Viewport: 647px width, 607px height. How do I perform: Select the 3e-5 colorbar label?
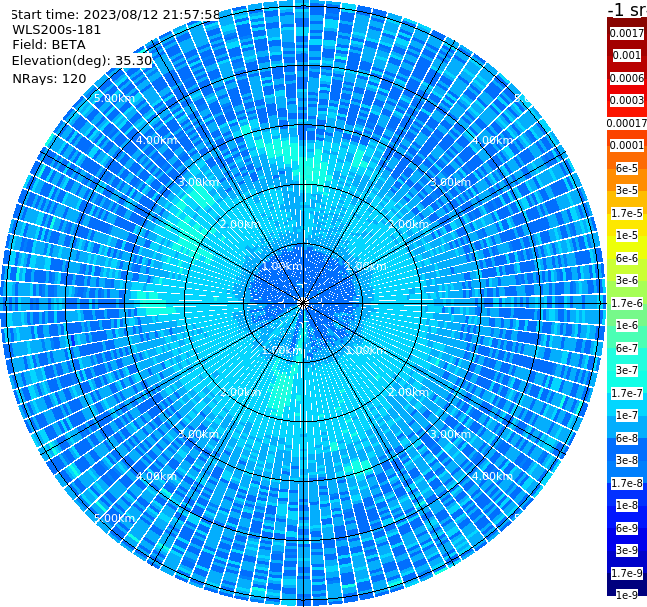point(627,190)
